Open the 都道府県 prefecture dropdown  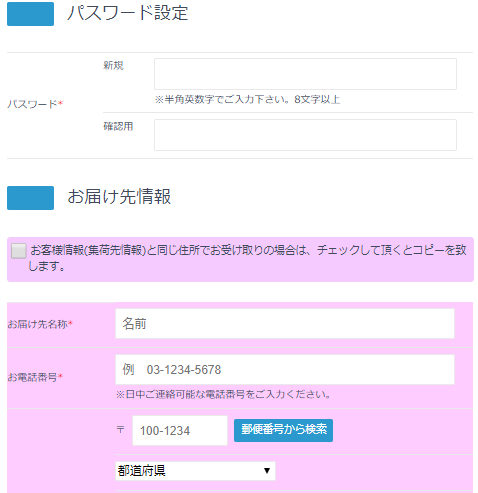coord(195,471)
